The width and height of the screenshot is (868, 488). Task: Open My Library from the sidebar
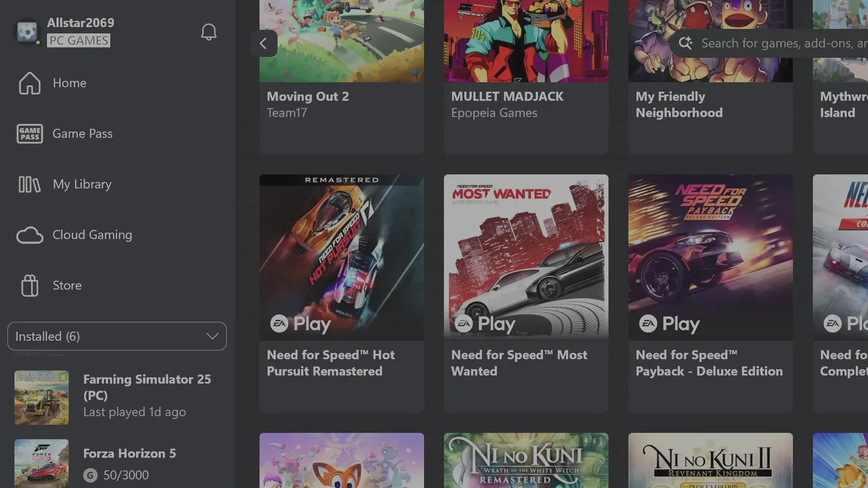(x=117, y=184)
